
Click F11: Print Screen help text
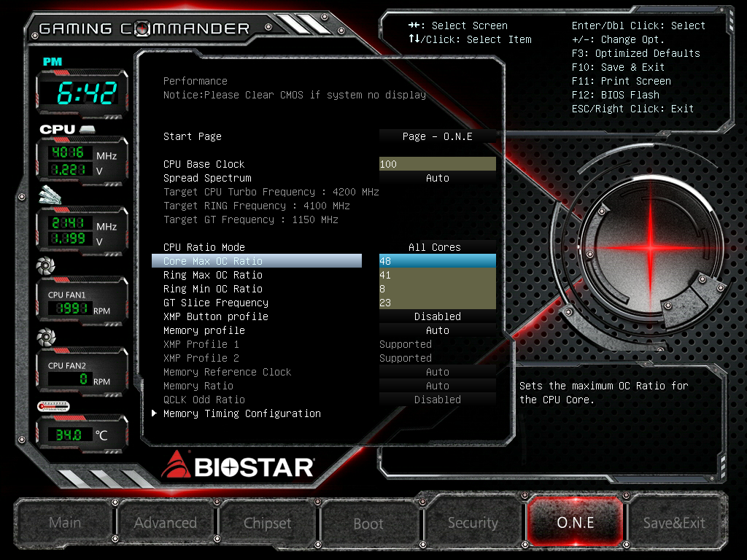622,80
